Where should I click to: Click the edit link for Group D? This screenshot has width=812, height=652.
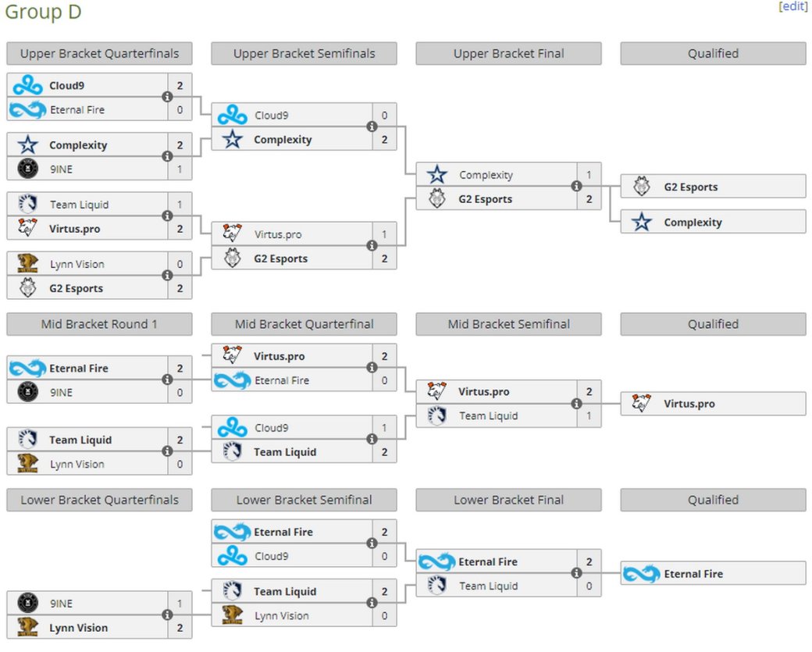pos(792,6)
